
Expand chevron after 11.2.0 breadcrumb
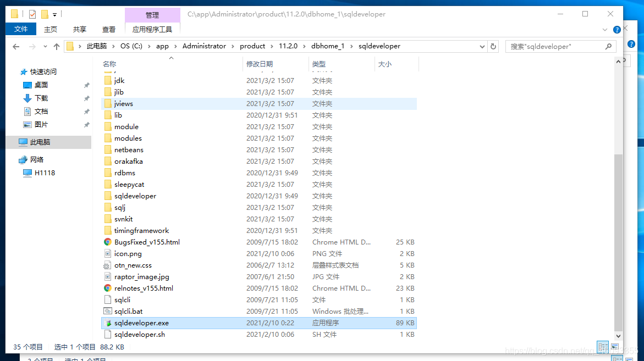click(x=304, y=46)
